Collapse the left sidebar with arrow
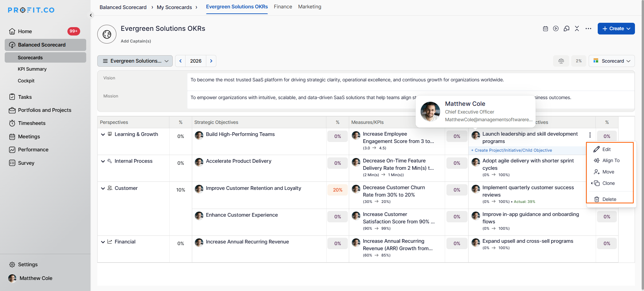644x291 pixels. pyautogui.click(x=91, y=15)
